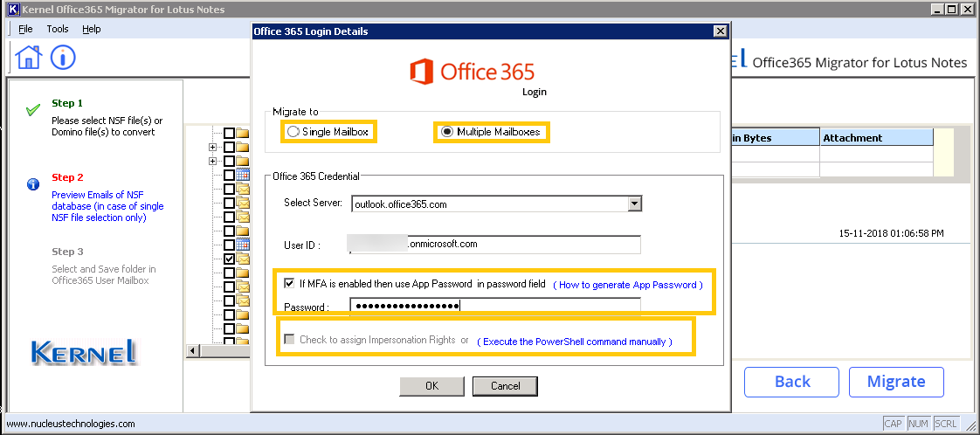Click the envelope icon next to the checked tree item

point(242,259)
